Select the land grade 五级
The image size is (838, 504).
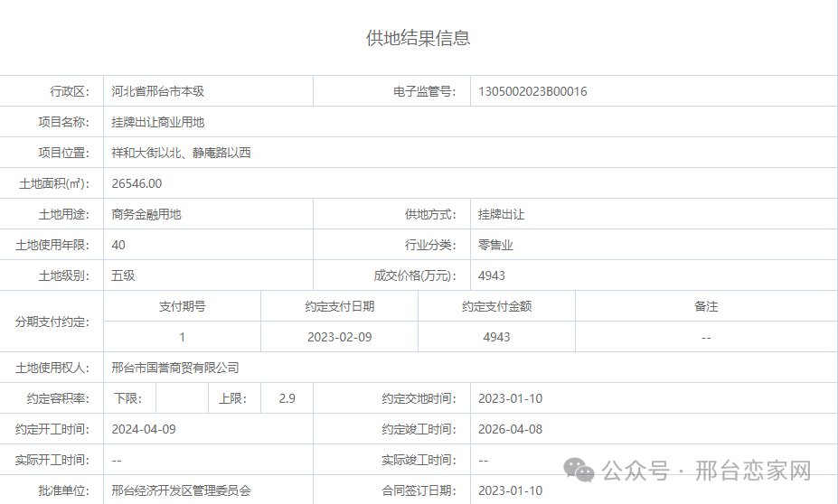pos(123,275)
